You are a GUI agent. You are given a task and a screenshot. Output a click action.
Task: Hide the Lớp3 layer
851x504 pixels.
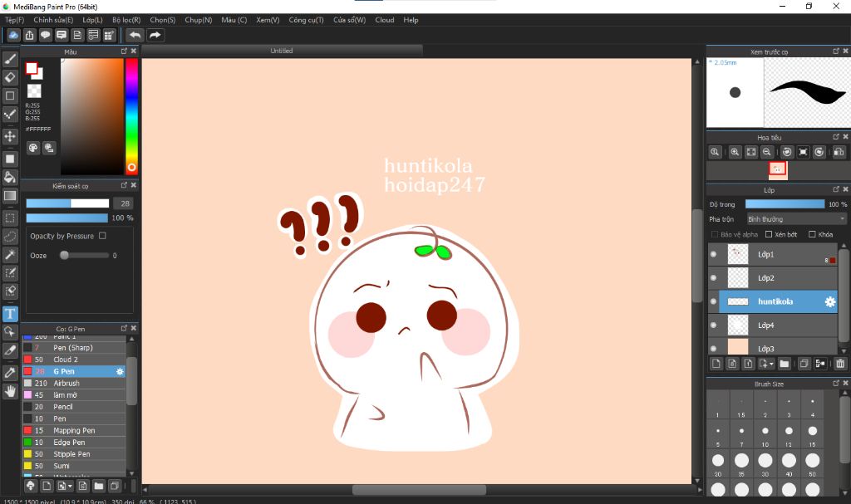(x=714, y=348)
